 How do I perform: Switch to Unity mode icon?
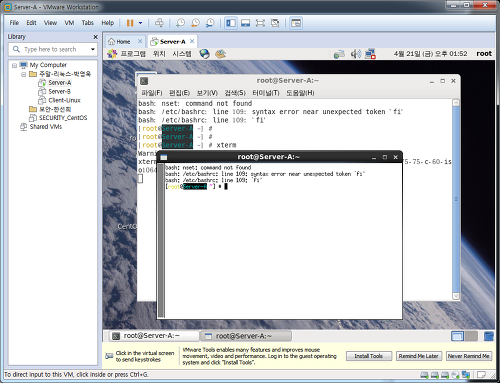coord(275,23)
